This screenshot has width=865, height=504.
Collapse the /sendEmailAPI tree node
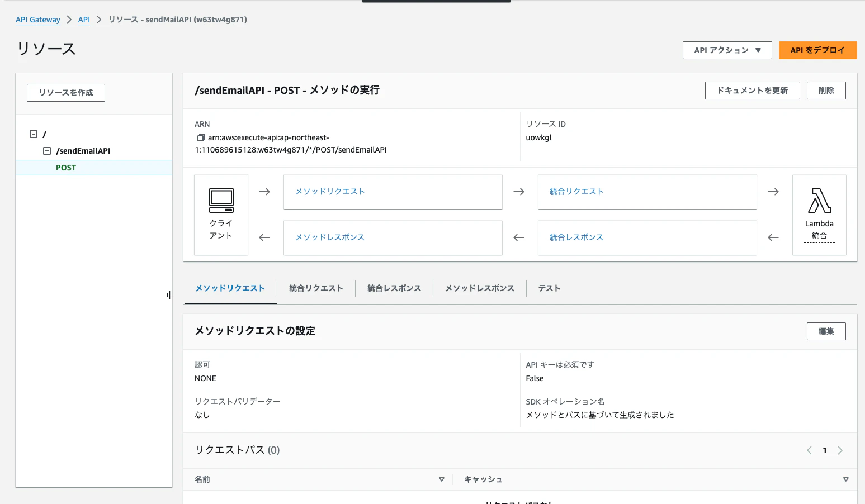pyautogui.click(x=47, y=151)
